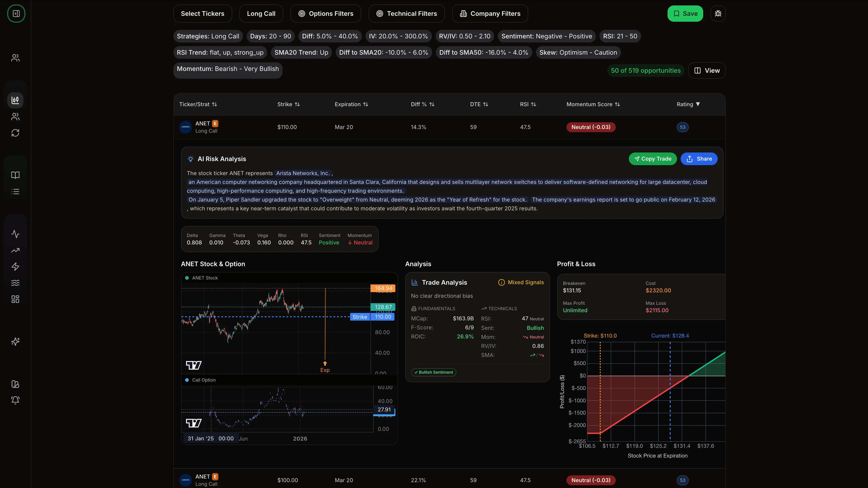Click the blue Strike label on the stock chart

tap(360, 317)
